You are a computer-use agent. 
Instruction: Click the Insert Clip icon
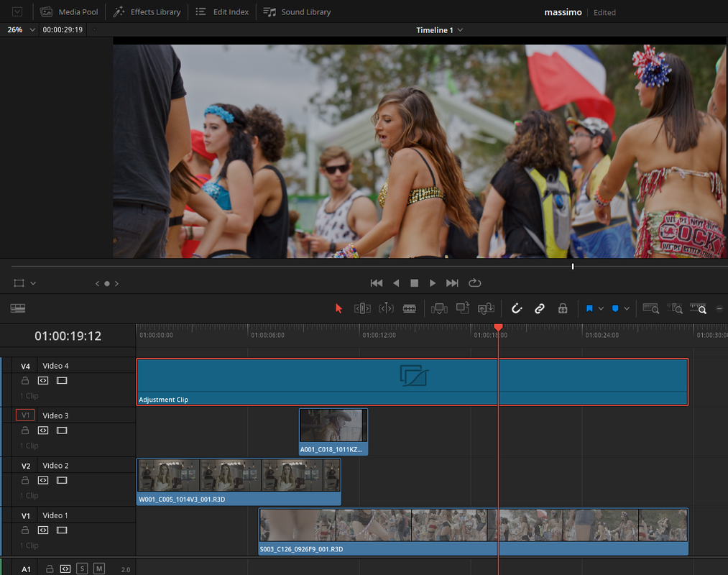[x=439, y=308]
